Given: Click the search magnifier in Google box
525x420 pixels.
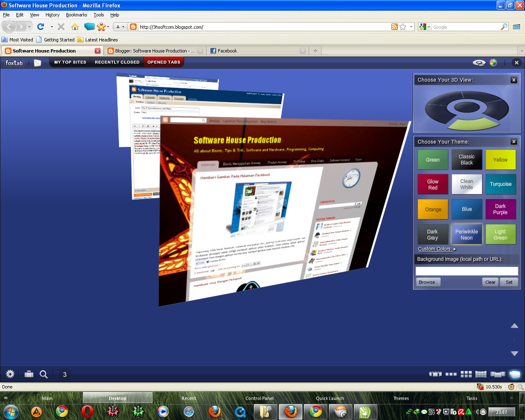Looking at the screenshot, I should (x=504, y=27).
